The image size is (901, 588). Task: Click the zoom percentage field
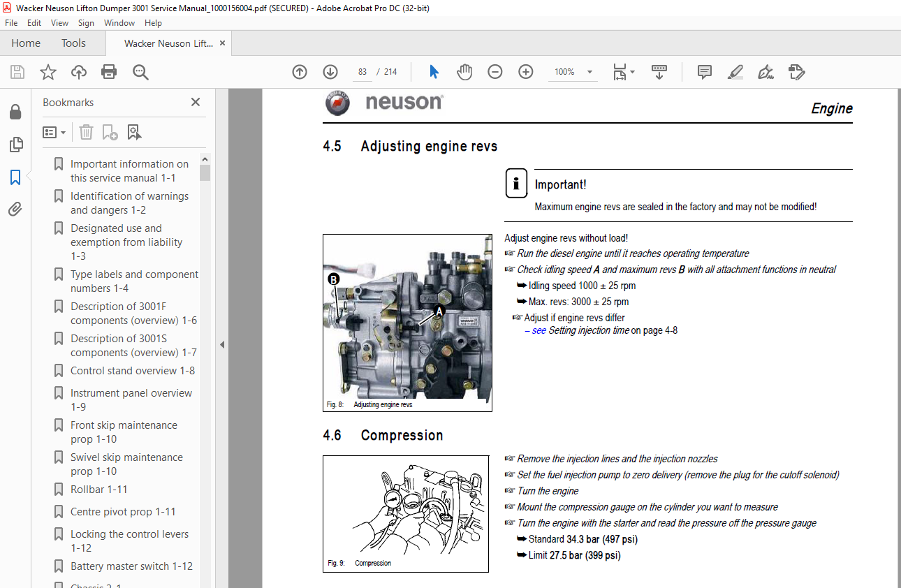(564, 72)
